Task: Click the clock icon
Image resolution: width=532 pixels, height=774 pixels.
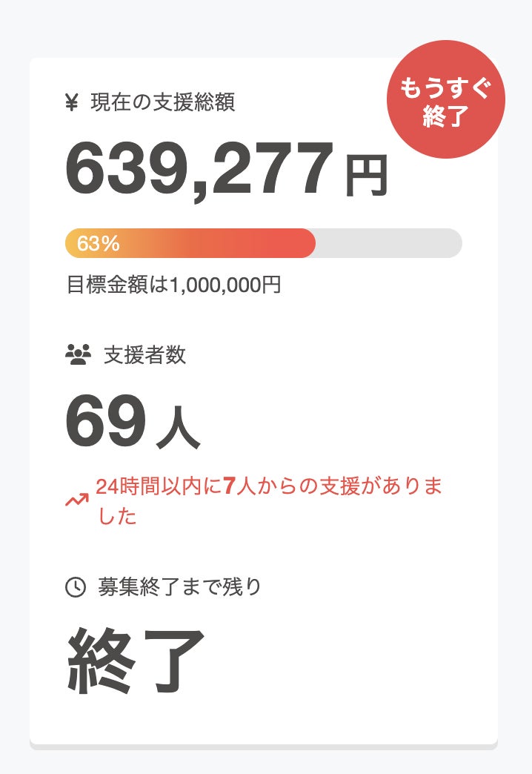Action: pyautogui.click(x=76, y=587)
